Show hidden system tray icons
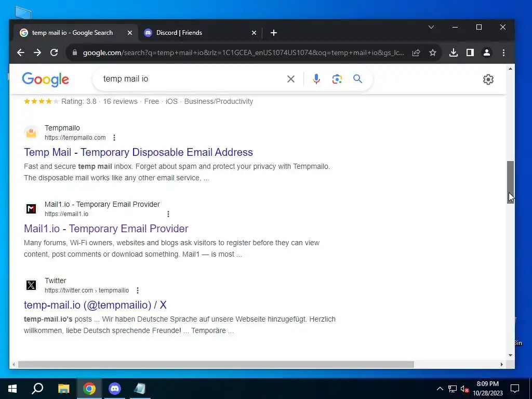532x399 pixels. coord(440,389)
